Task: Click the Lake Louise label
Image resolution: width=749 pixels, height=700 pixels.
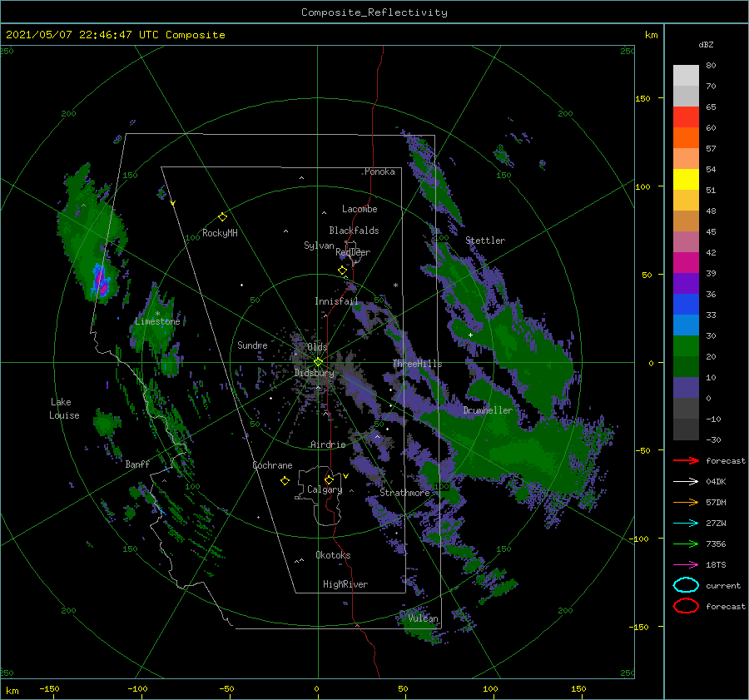Action: (64, 409)
